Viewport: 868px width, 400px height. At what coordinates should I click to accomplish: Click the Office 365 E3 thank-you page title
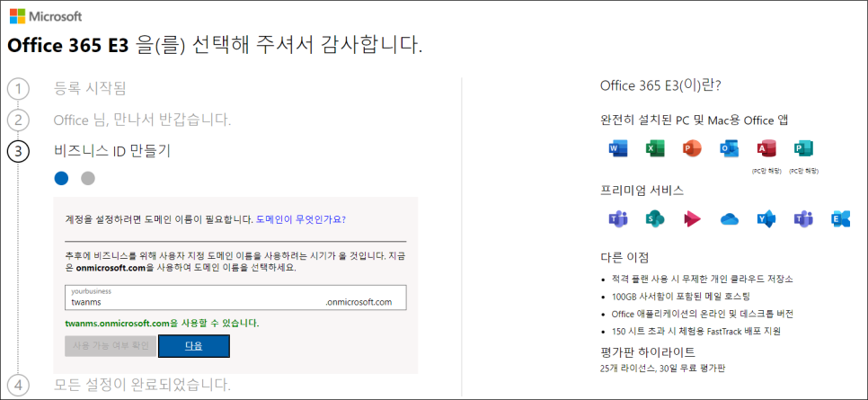coord(215,46)
